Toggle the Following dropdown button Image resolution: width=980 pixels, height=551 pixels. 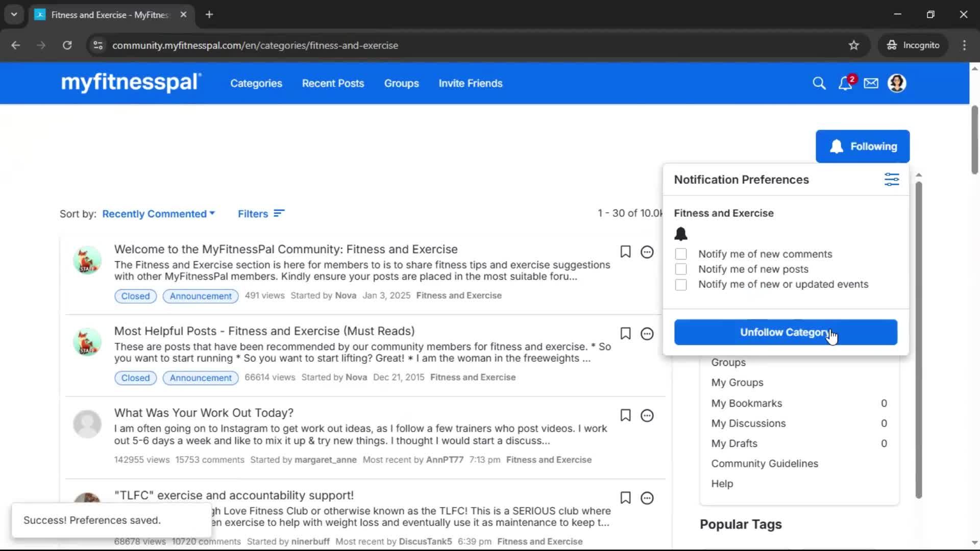863,146
